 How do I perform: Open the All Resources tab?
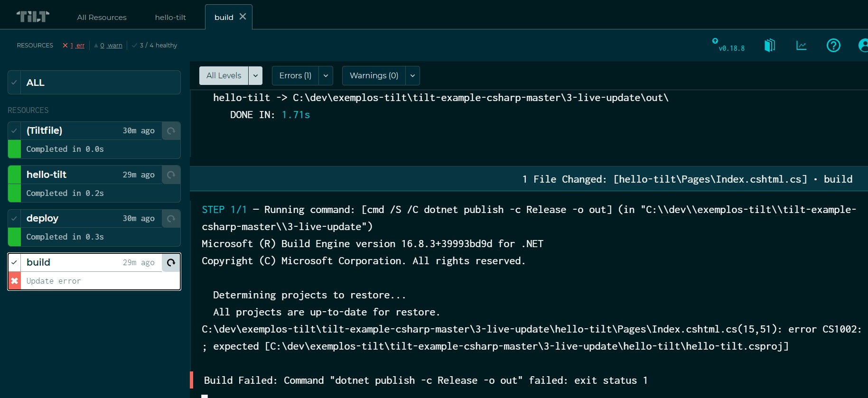[102, 18]
